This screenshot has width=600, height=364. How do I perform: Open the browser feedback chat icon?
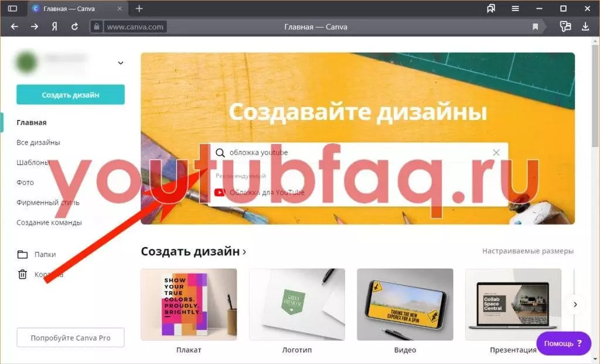coord(565,26)
